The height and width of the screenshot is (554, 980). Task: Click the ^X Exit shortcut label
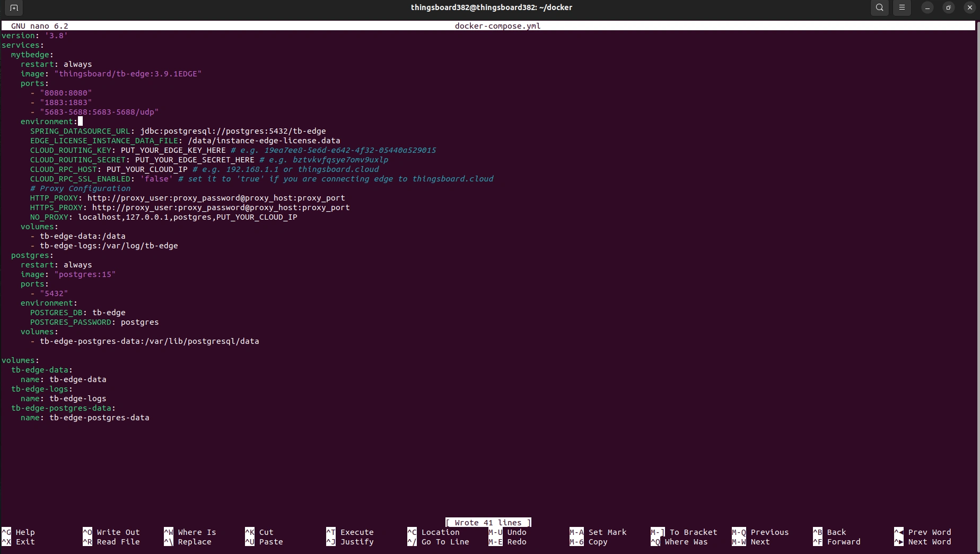tap(19, 542)
